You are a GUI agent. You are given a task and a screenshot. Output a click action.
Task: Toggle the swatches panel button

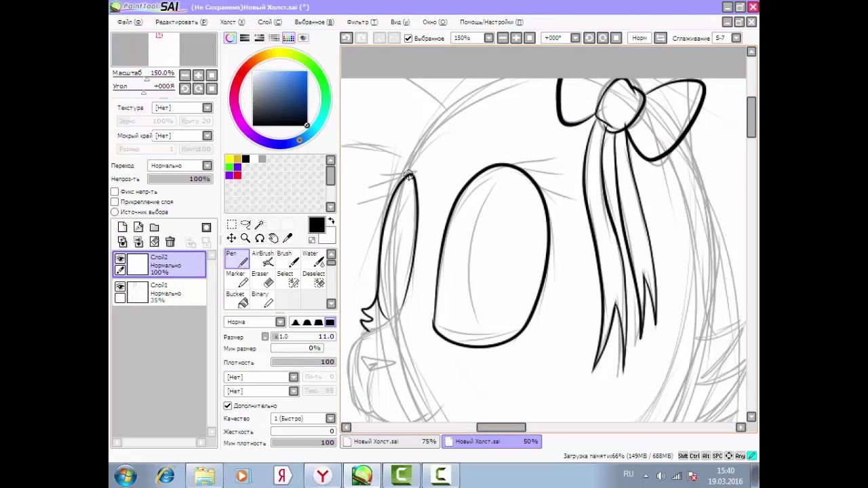288,38
